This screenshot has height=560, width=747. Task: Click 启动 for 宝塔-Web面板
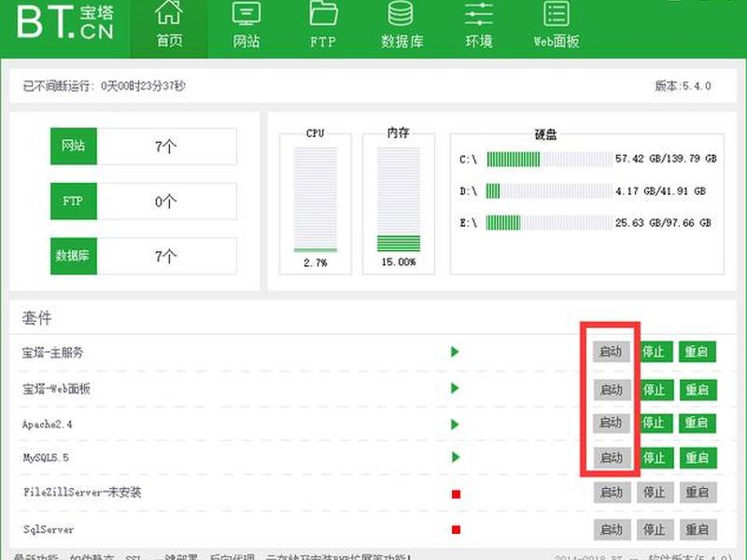pos(612,389)
